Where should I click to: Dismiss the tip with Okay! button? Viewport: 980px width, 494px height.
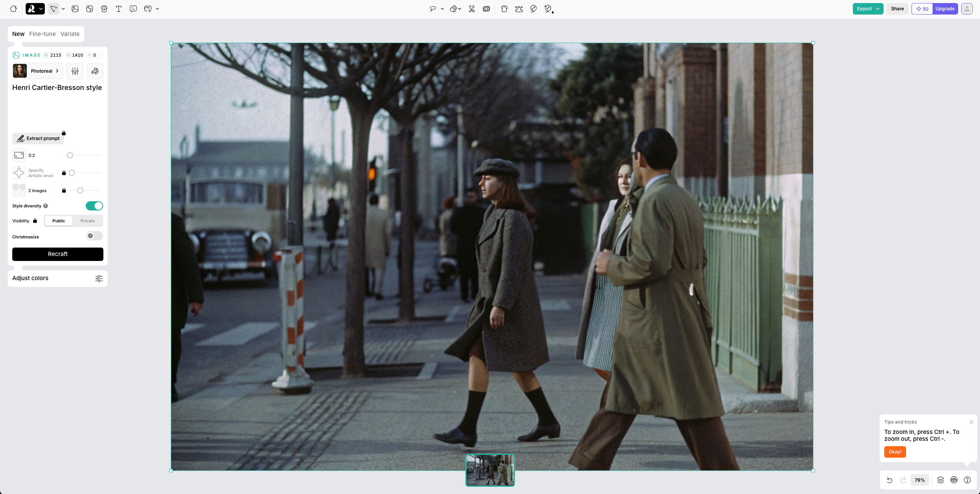pos(895,452)
